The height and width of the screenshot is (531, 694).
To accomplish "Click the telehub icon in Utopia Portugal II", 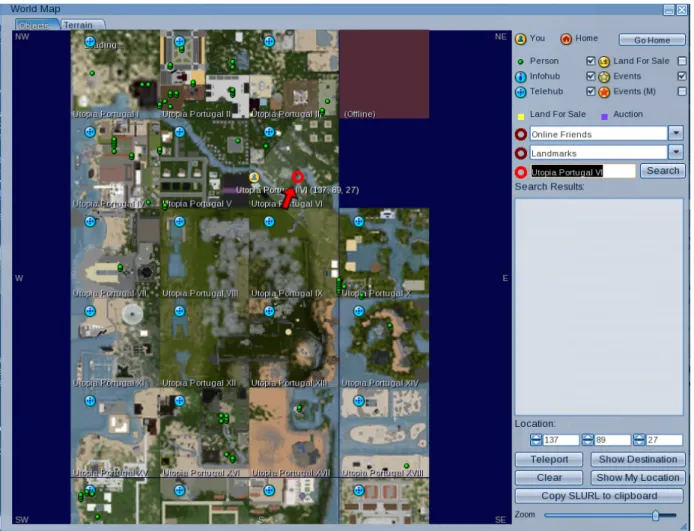I will point(179,42).
